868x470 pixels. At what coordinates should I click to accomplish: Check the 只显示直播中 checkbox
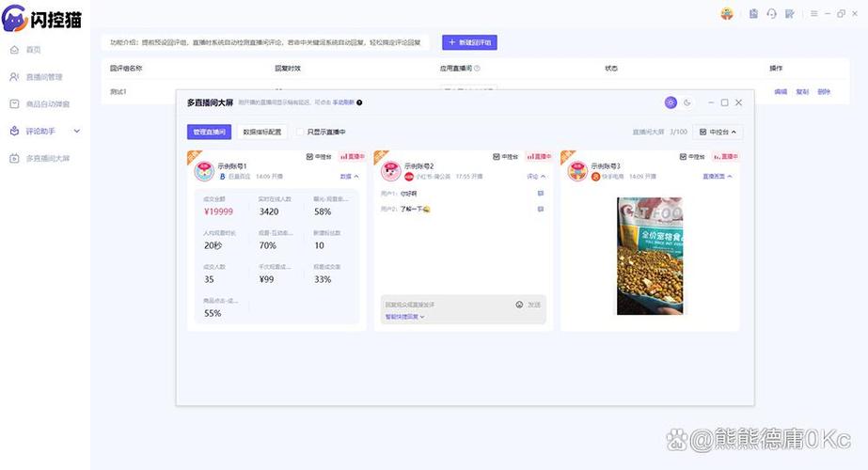[300, 132]
